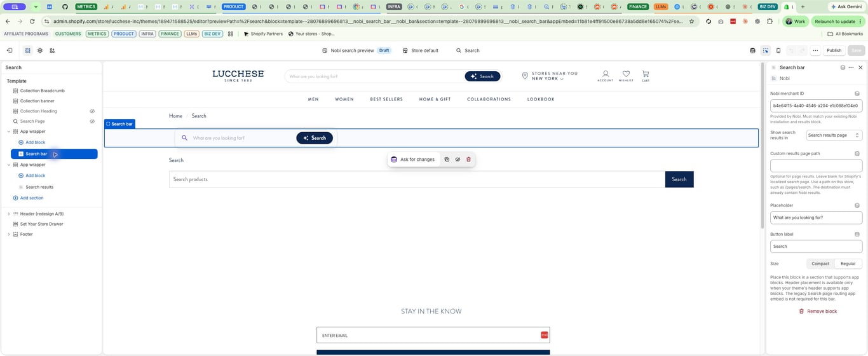Image resolution: width=868 pixels, height=356 pixels.
Task: Open the App embeds icon
Action: (52, 50)
